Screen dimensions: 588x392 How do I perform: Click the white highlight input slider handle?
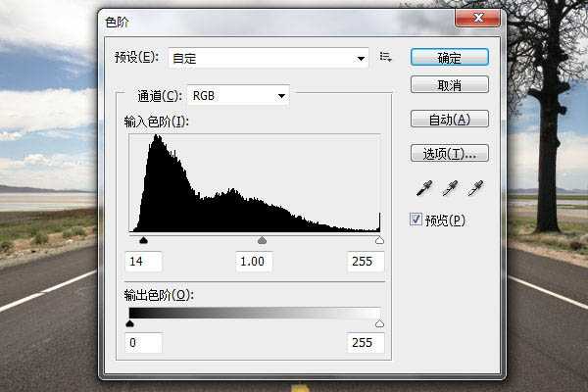[x=380, y=240]
